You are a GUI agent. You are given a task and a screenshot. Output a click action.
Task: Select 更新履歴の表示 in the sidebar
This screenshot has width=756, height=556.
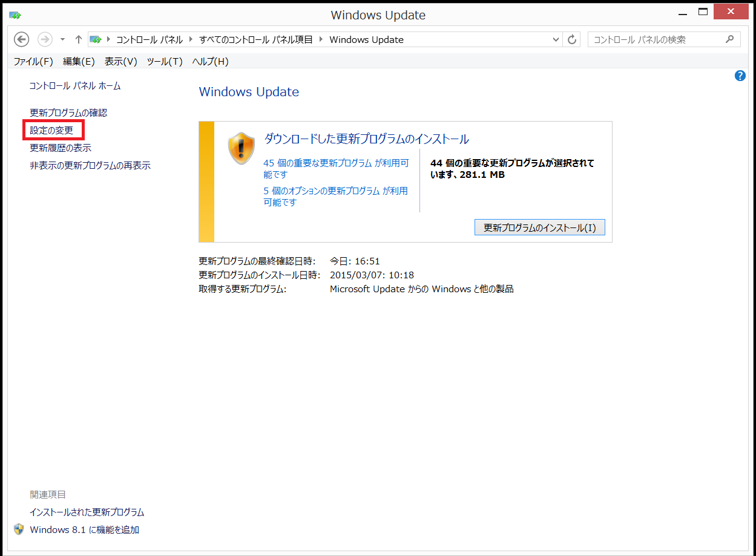click(61, 148)
